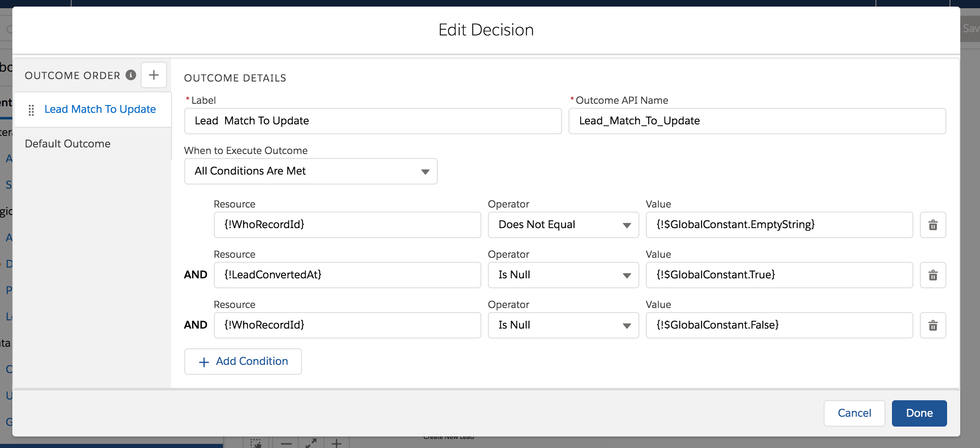The height and width of the screenshot is (448, 980).
Task: Click the Add Condition button
Action: [x=243, y=362]
